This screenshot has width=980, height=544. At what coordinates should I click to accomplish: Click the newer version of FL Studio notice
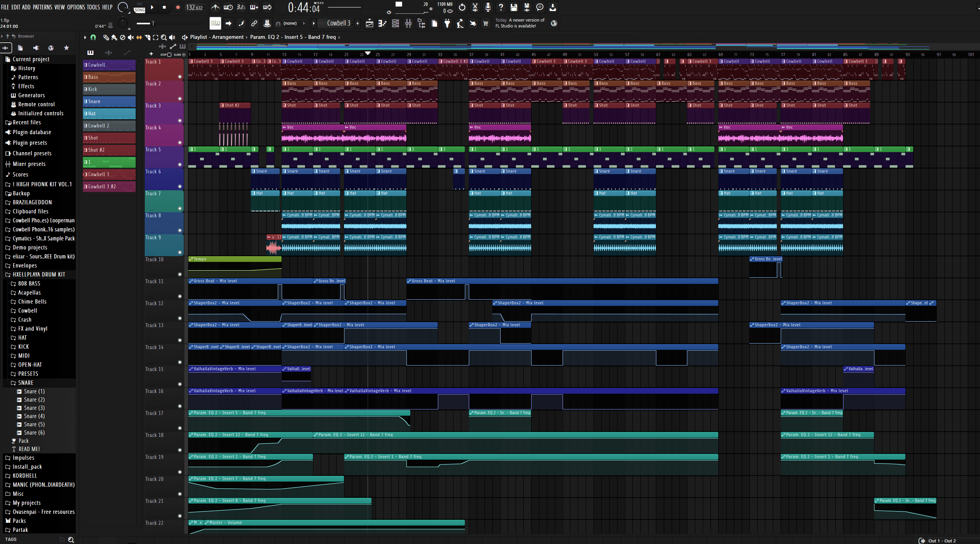pyautogui.click(x=520, y=23)
